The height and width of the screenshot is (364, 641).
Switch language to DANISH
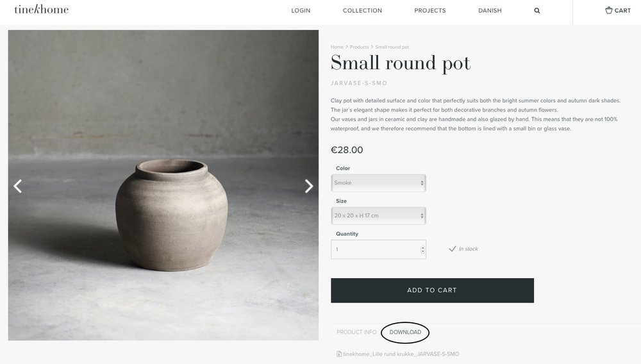point(490,11)
